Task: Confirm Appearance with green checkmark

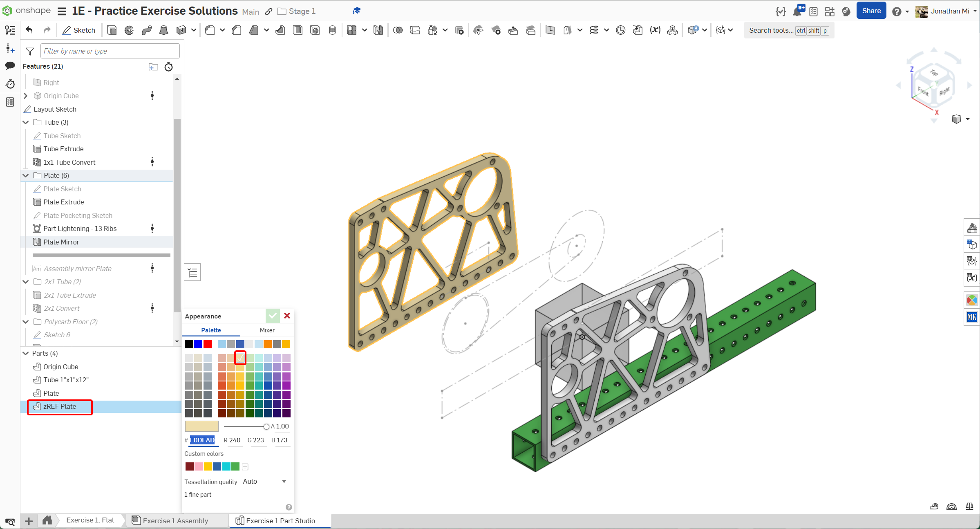Action: pos(272,316)
